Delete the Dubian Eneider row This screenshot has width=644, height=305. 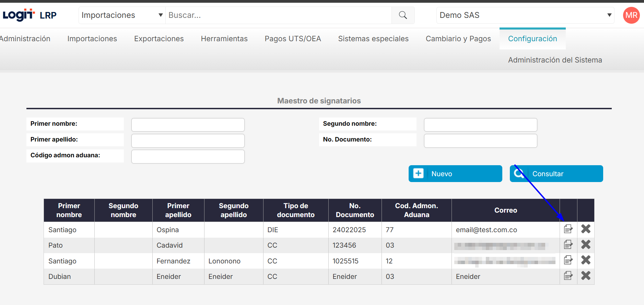tap(586, 275)
